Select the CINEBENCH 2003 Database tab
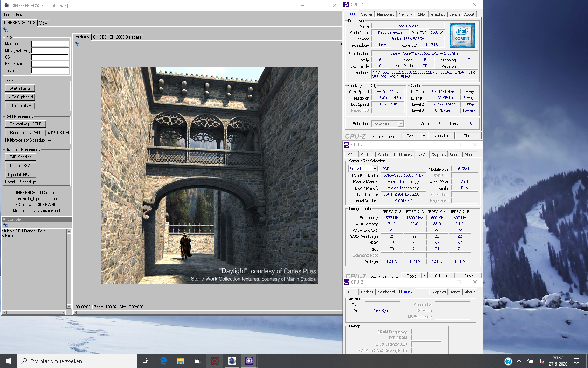The image size is (588, 368). [x=117, y=37]
